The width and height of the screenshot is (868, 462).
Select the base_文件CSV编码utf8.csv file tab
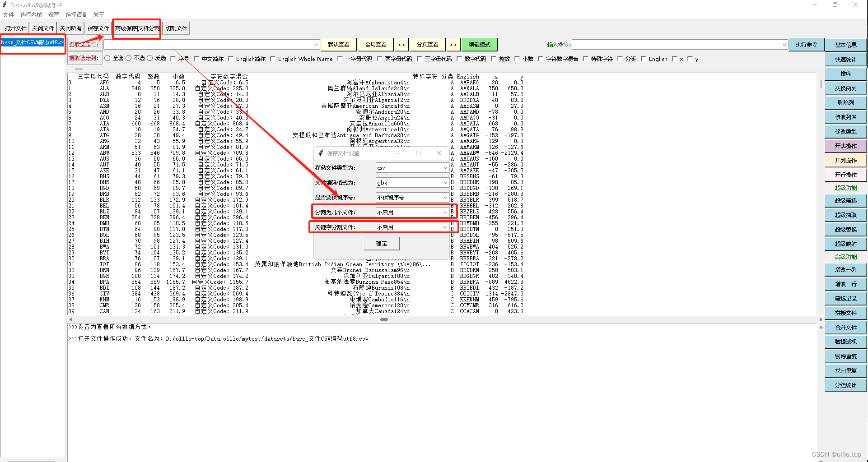(32, 42)
